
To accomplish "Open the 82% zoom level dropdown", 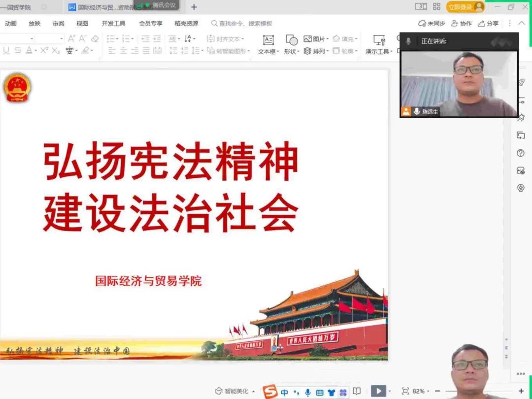I will coord(421,392).
